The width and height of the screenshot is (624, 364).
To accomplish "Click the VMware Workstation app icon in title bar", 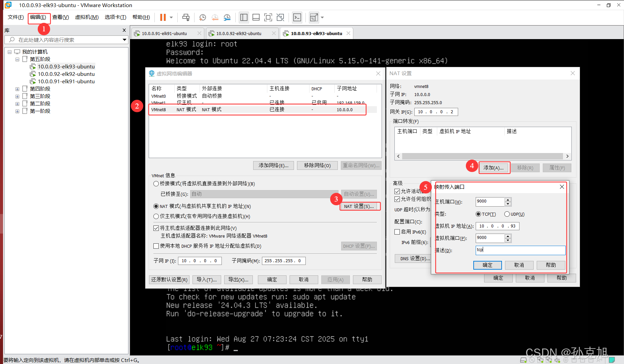I will (8, 5).
